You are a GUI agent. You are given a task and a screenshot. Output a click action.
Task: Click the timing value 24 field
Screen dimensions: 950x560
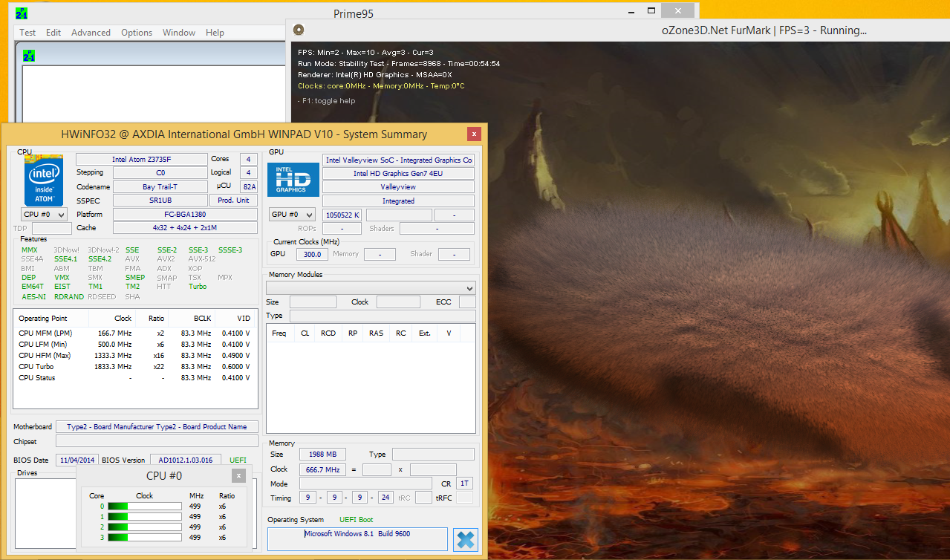[385, 498]
